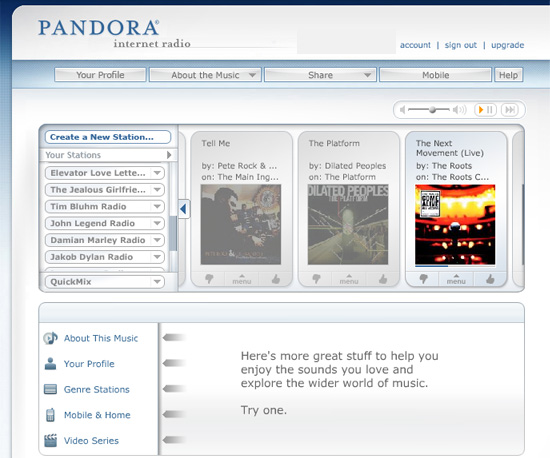Open The Jealous Girlfriend station dropdown
This screenshot has width=550, height=458.
click(x=157, y=189)
